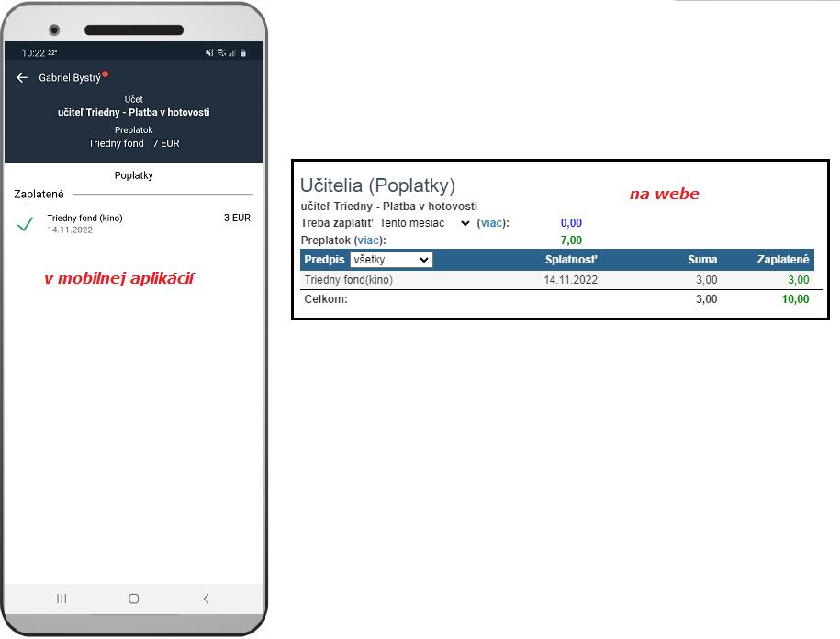Click the '14.11.2022' cell in web table
Viewport: 840px width, 639px height.
pos(570,280)
